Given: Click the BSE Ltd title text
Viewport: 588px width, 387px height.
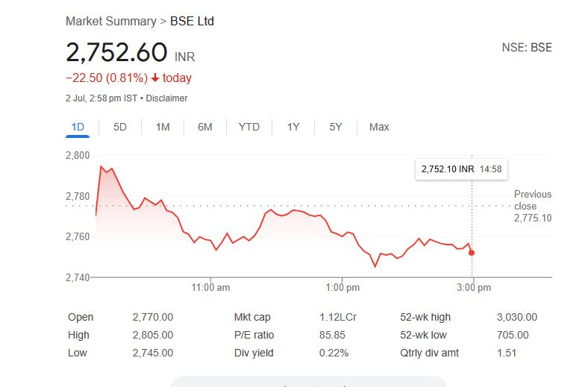Looking at the screenshot, I should (x=192, y=21).
